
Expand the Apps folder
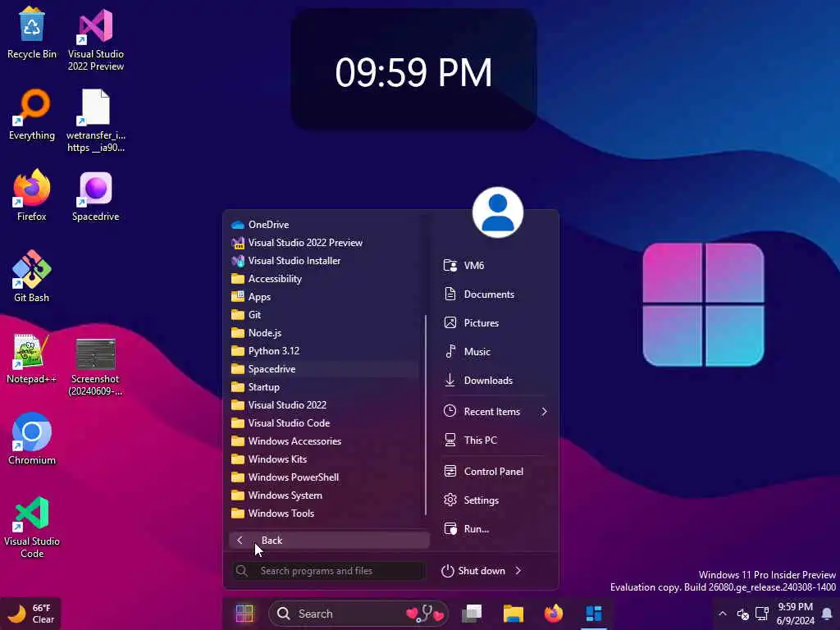325,297
